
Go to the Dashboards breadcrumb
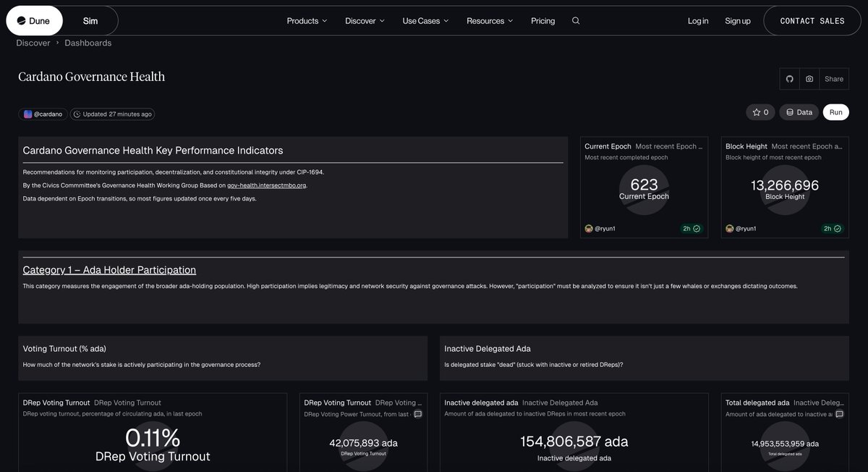click(88, 43)
